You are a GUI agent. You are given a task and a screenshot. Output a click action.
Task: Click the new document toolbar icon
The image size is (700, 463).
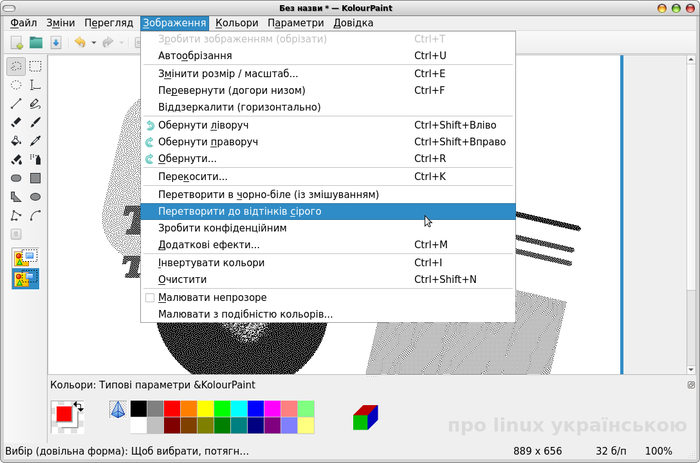pos(17,43)
